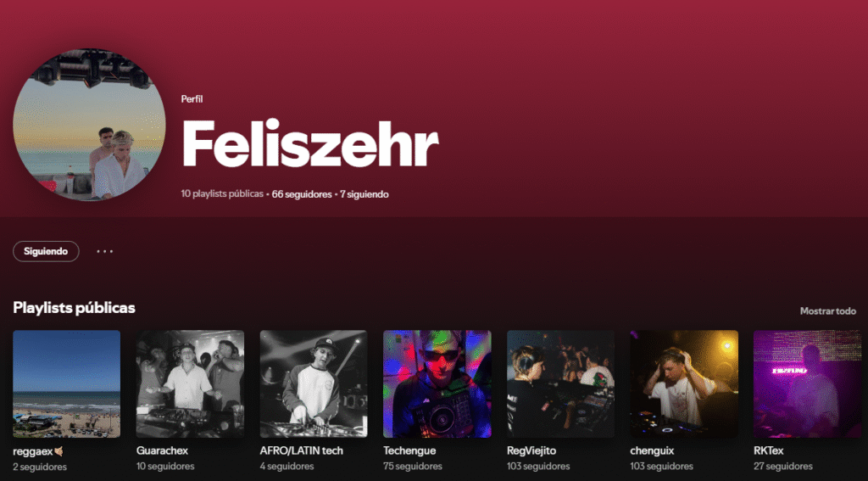Open the chenguix playlist cover
The width and height of the screenshot is (868, 481).
[684, 383]
